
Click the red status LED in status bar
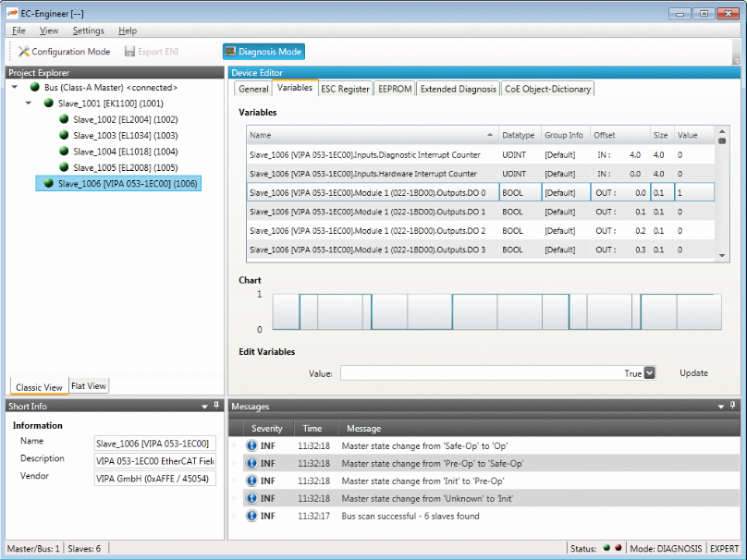click(618, 548)
